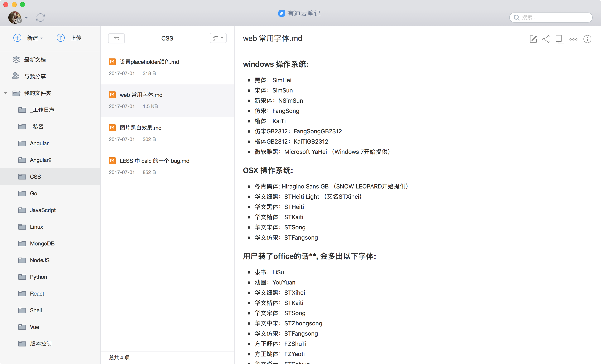Image resolution: width=601 pixels, height=364 pixels.
Task: Open 与我分享 shared with me section
Action: pyautogui.click(x=35, y=76)
